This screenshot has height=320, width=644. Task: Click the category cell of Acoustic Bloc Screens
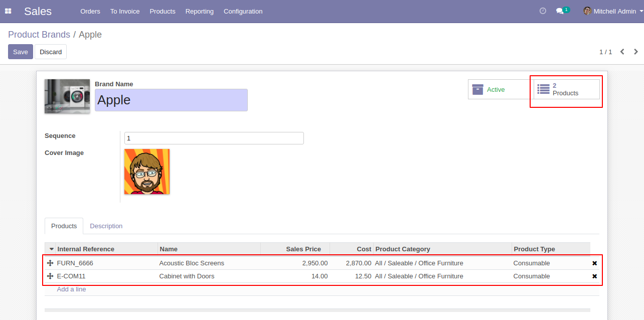coord(442,263)
